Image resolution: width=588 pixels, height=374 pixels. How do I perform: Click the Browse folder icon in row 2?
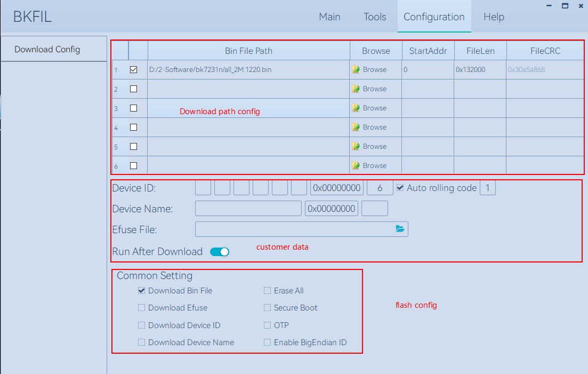coord(356,89)
